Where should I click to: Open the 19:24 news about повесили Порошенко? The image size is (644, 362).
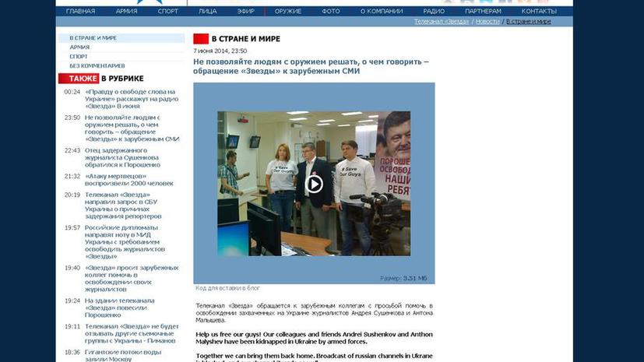[119, 308]
